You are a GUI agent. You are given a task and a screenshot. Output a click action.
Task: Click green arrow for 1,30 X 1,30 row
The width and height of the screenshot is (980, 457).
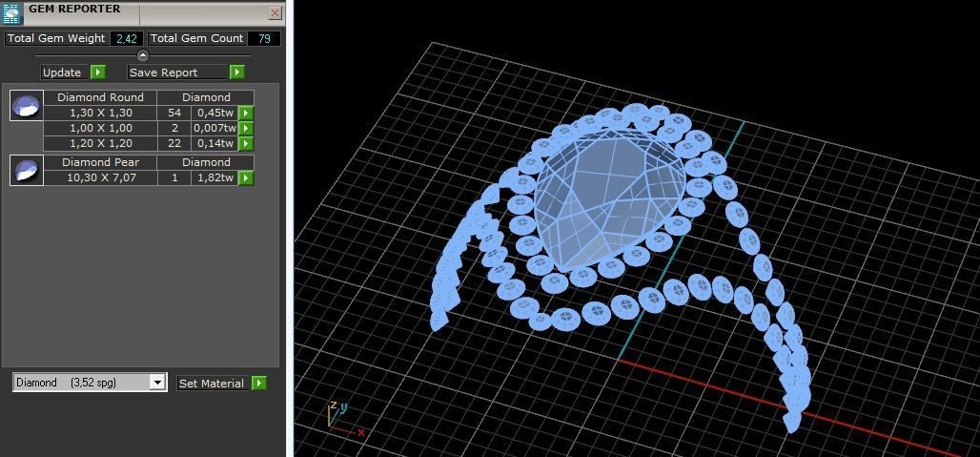247,114
